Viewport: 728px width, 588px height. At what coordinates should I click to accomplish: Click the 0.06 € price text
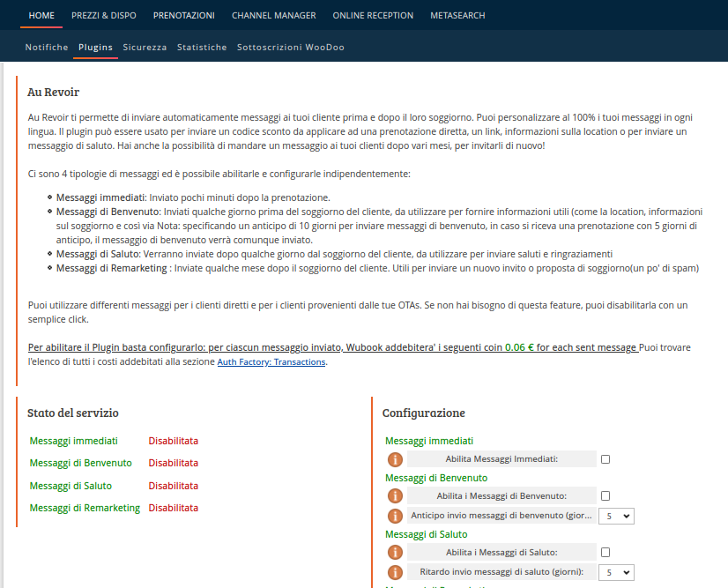[519, 347]
